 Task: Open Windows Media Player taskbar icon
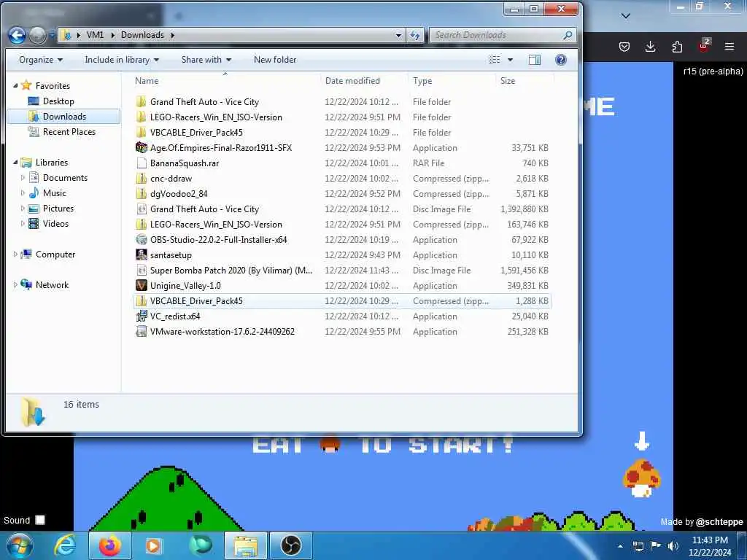click(x=153, y=545)
